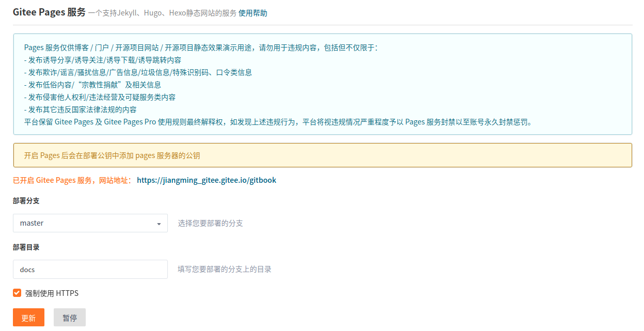Click the line about 发布侵害他人权利
The height and width of the screenshot is (331, 644).
click(100, 97)
